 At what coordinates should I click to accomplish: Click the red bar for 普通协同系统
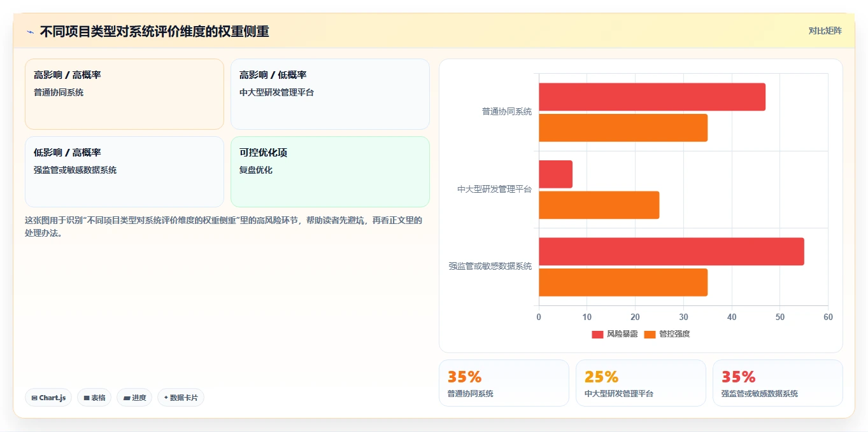coord(652,97)
